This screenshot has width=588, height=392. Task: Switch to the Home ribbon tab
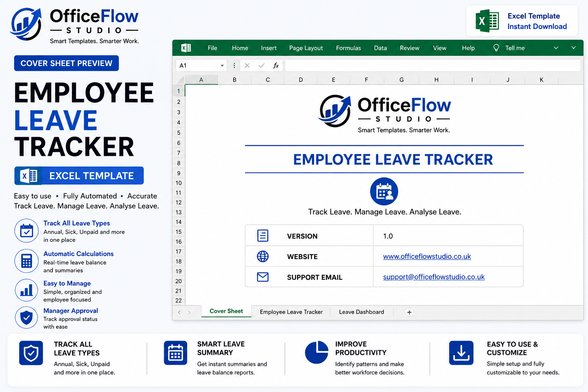pos(240,48)
